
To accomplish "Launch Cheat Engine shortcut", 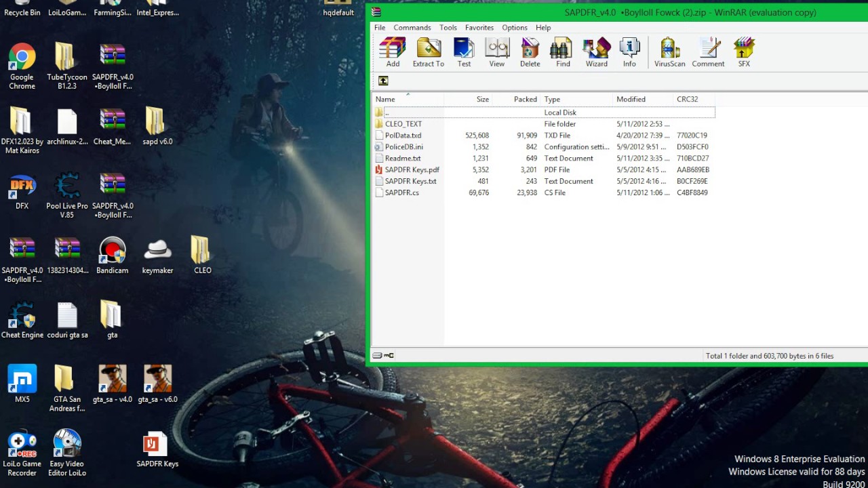I will [x=22, y=320].
